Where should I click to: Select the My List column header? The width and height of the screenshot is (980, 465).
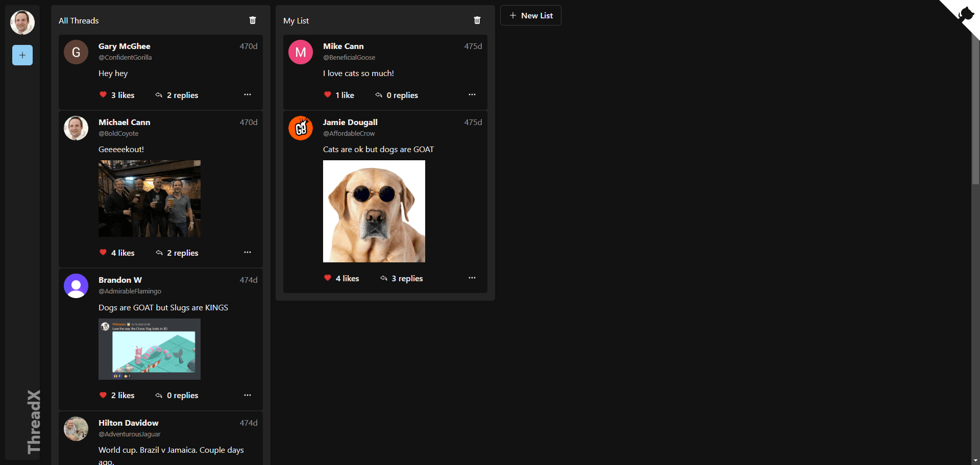click(x=296, y=21)
